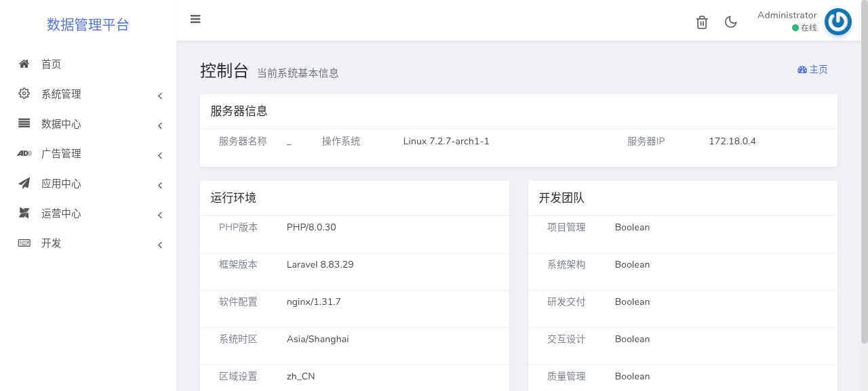Toggle the hamburger sidebar menu icon

click(x=195, y=19)
